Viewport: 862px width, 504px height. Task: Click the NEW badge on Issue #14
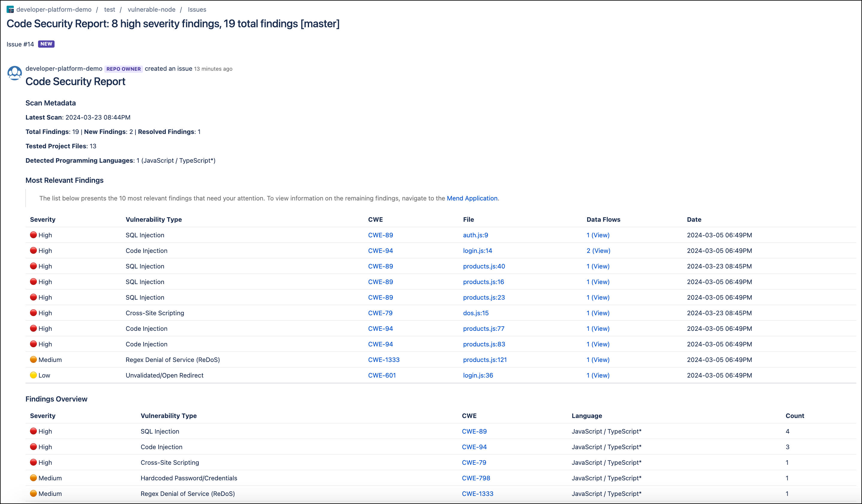[x=46, y=44]
